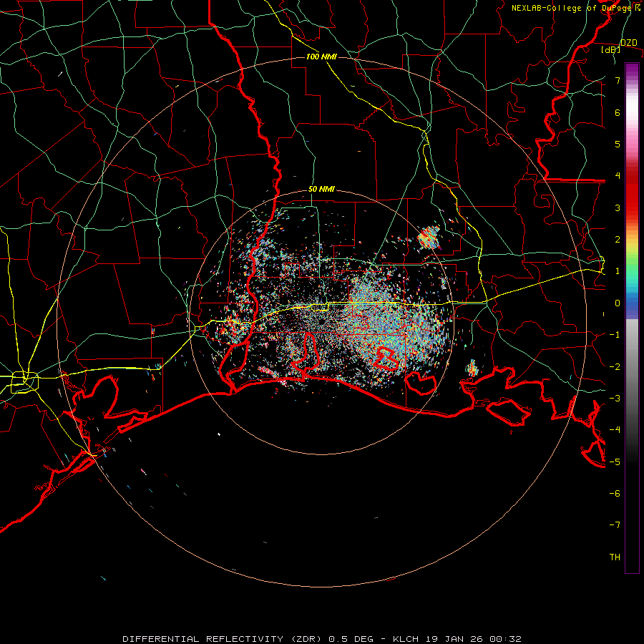Click the -1 value on the scale
The height and width of the screenshot is (644, 644).
click(615, 335)
